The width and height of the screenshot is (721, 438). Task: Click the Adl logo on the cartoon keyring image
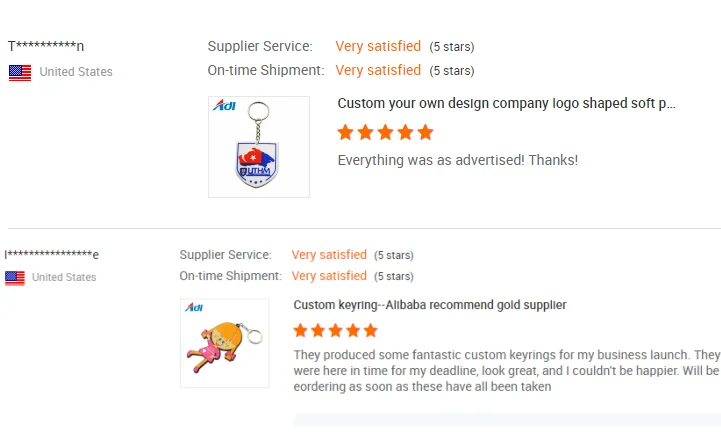pos(194,307)
